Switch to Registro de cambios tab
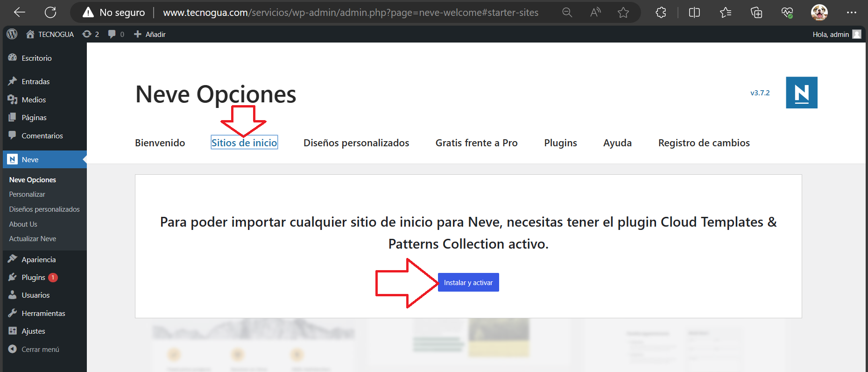The image size is (868, 372). click(704, 143)
